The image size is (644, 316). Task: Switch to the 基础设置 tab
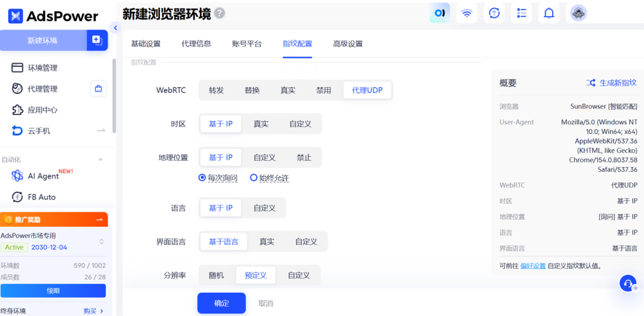145,44
